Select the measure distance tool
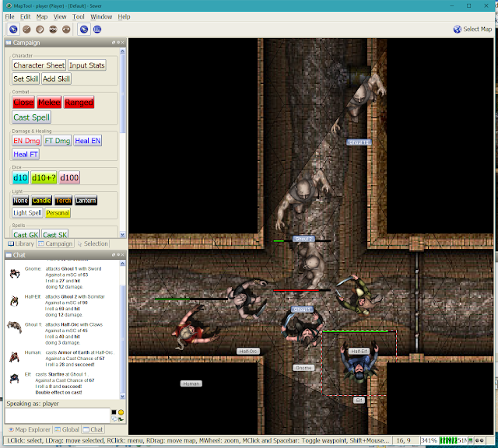 (x=97, y=30)
